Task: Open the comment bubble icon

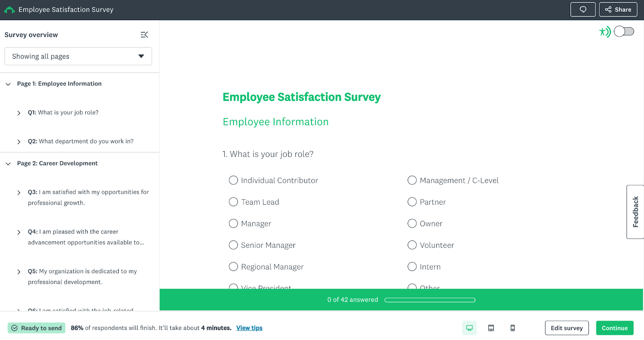Action: 582,9
